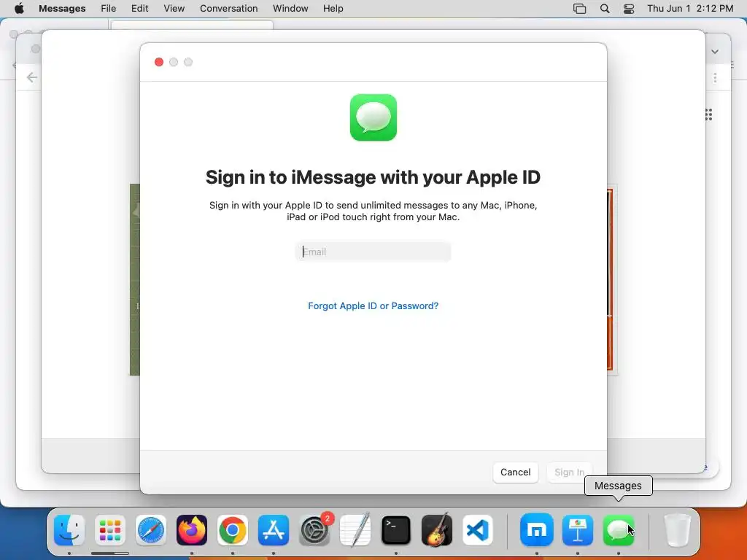
Task: Launch Safari from the Dock
Action: coord(151,530)
